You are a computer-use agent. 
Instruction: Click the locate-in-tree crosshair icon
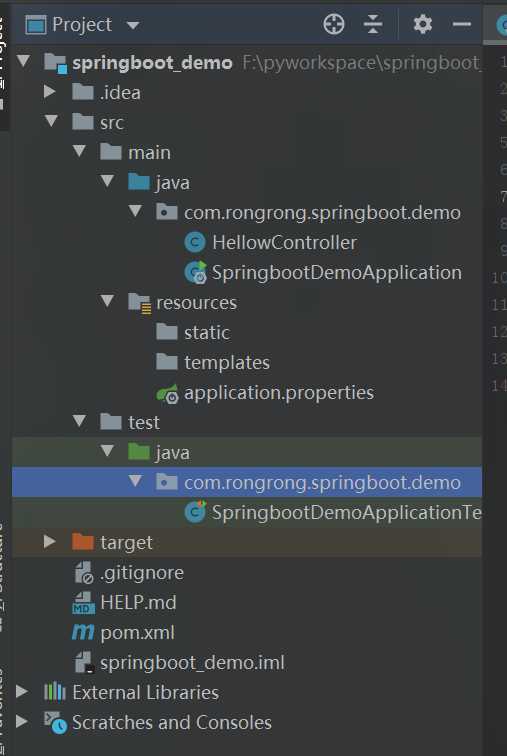[x=334, y=24]
